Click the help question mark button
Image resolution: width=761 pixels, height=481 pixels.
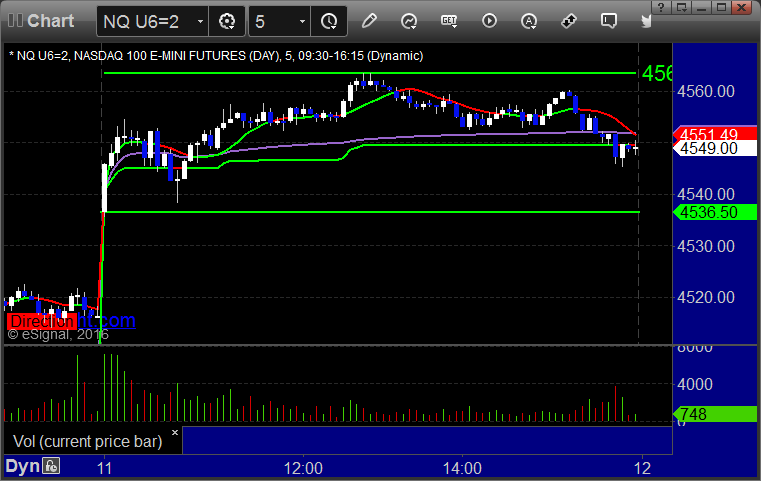click(x=661, y=7)
